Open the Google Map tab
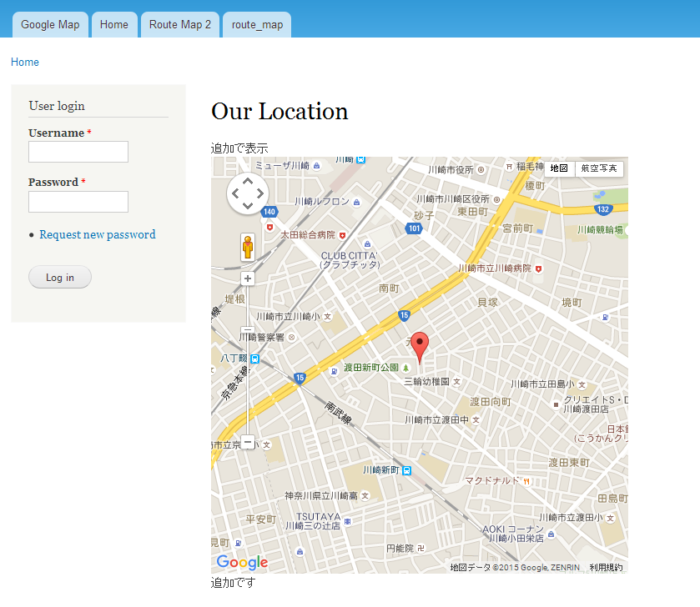Viewport: 700px width, 607px height. coord(50,25)
